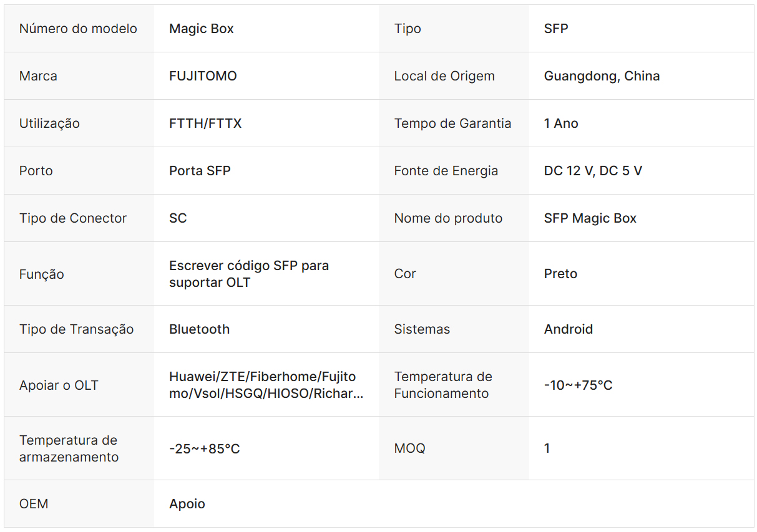
Task: Select the 'SFP Magic Box' product name
Action: click(590, 218)
